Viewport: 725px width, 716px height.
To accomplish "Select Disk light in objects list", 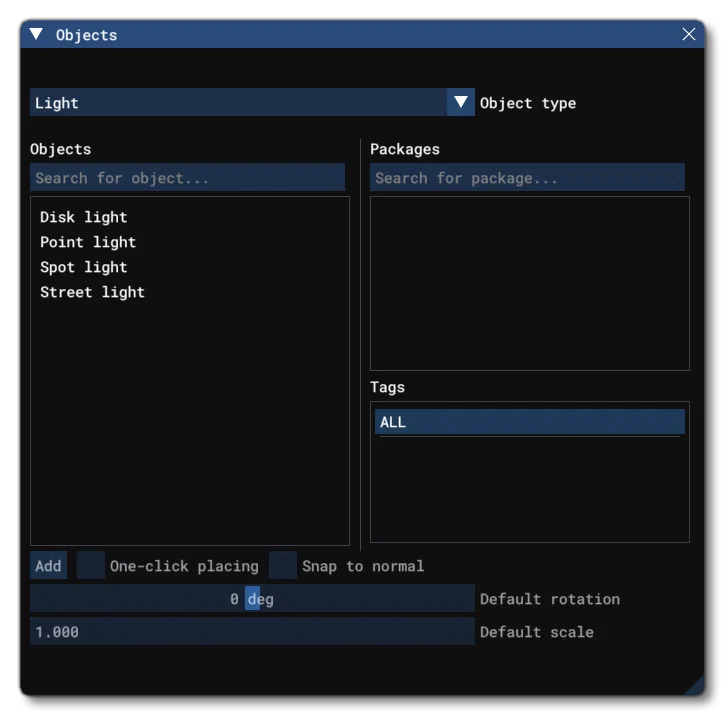I will [x=84, y=217].
